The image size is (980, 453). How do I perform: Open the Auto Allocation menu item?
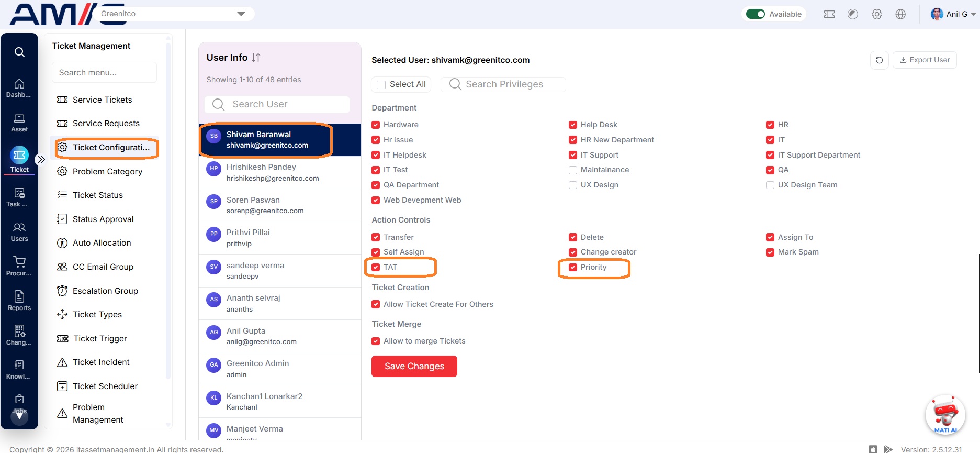click(x=102, y=243)
